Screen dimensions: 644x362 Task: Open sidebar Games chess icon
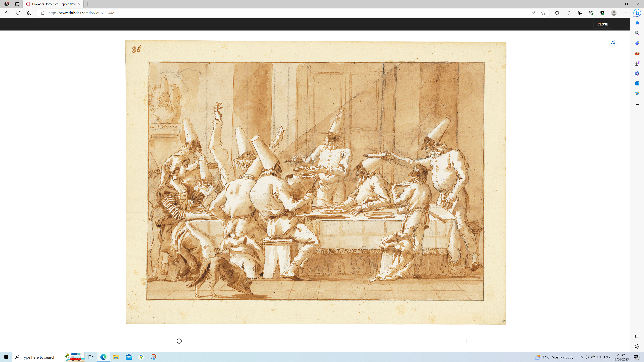(637, 64)
